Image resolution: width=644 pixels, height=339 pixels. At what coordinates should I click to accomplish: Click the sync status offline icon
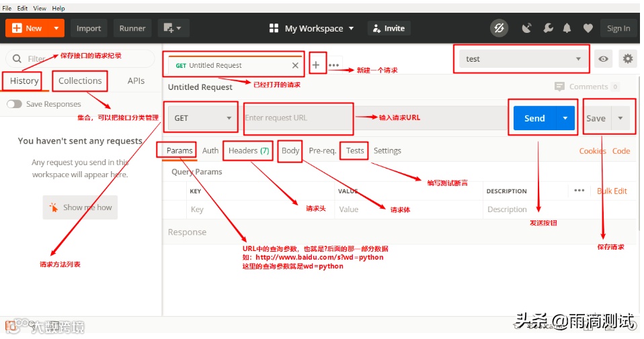pos(499,28)
